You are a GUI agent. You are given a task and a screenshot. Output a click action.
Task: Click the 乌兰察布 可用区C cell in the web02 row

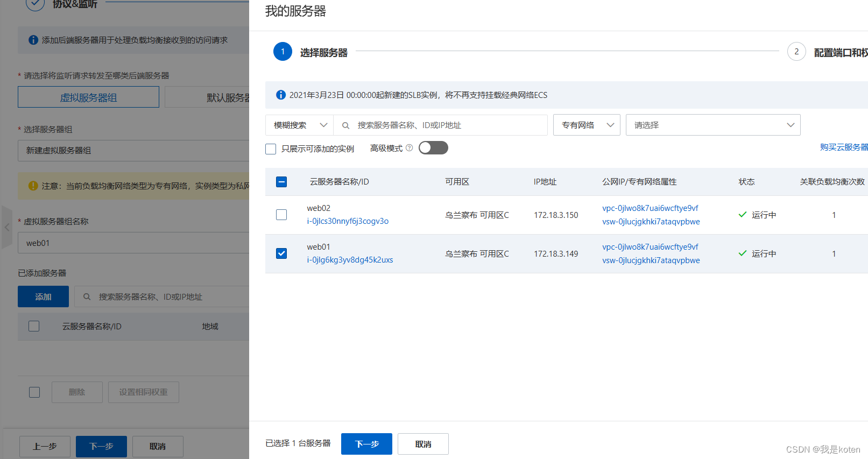point(477,215)
